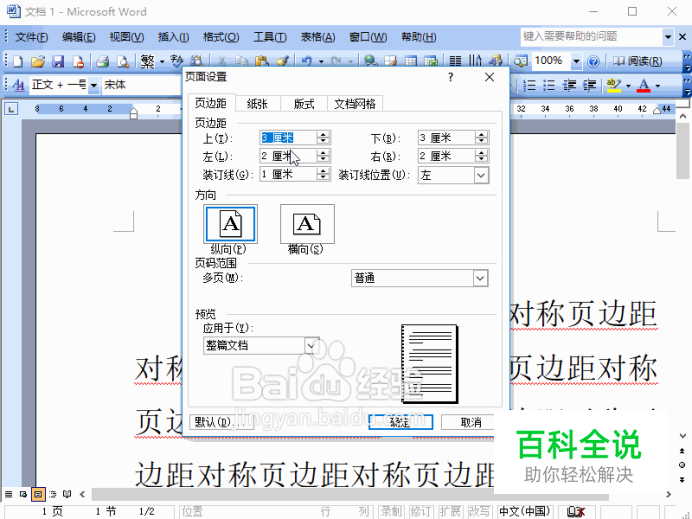Viewport: 692px width, 519px height.
Task: Apply the yellow highlight color
Action: click(x=614, y=85)
